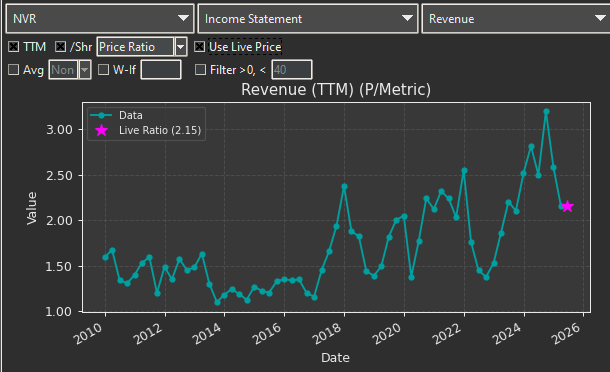Enable the Avg checkbox
610x372 pixels.
14,70
